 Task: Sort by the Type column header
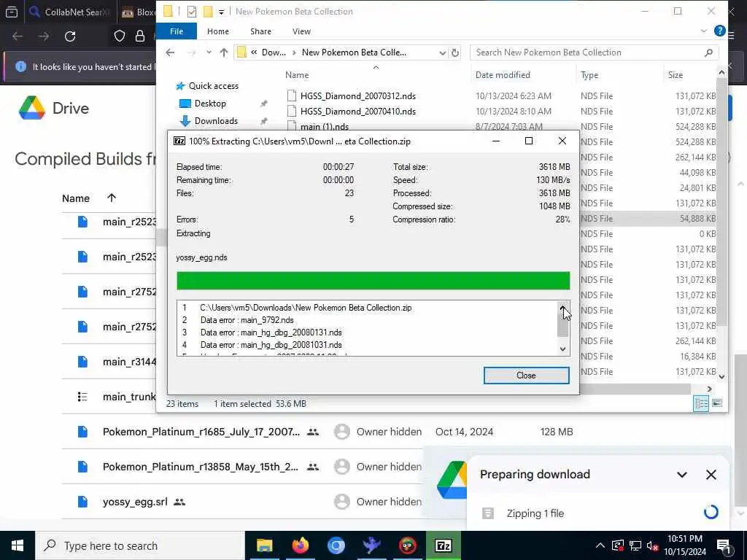(589, 75)
